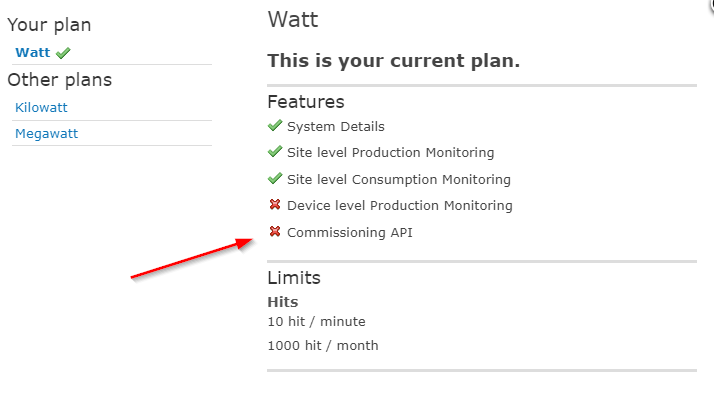This screenshot has width=714, height=405.
Task: Click red X beside Device level Production Monitoring
Action: [275, 205]
